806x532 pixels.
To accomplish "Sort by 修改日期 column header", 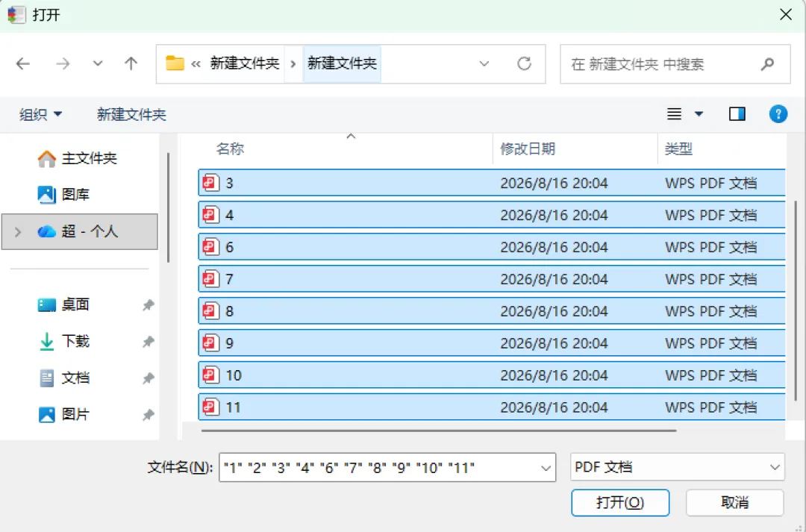I will click(x=528, y=149).
